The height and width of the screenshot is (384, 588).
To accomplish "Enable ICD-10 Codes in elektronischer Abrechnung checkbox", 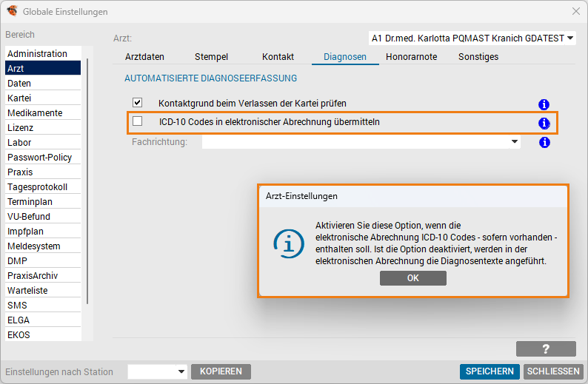I will 137,121.
